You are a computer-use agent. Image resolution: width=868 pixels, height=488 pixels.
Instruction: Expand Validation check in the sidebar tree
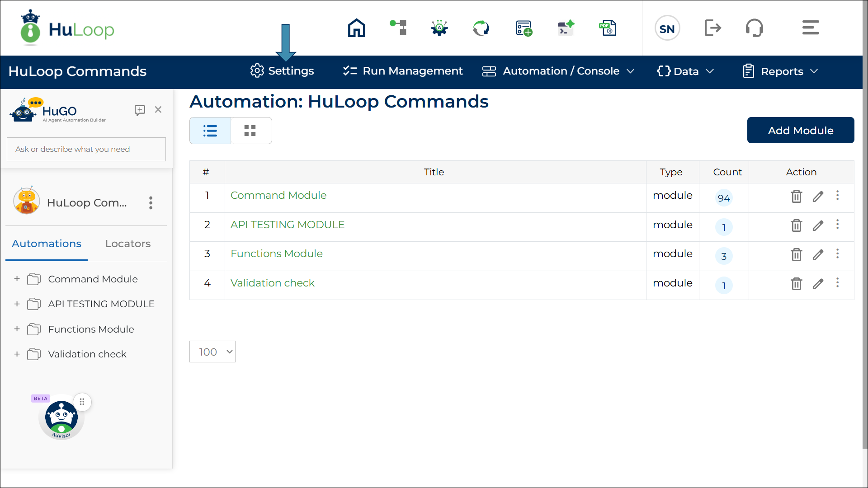tap(17, 354)
